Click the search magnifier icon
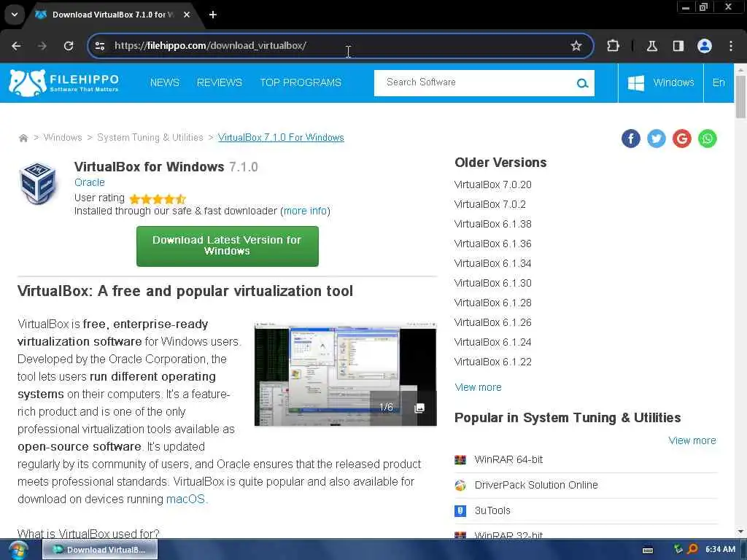Screen dimensions: 747x560 pyautogui.click(x=582, y=83)
